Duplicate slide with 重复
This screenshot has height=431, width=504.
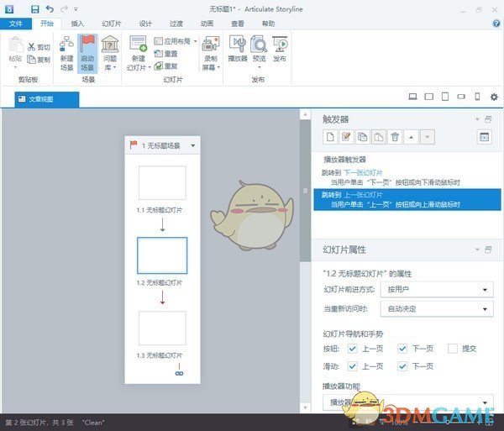pyautogui.click(x=166, y=66)
